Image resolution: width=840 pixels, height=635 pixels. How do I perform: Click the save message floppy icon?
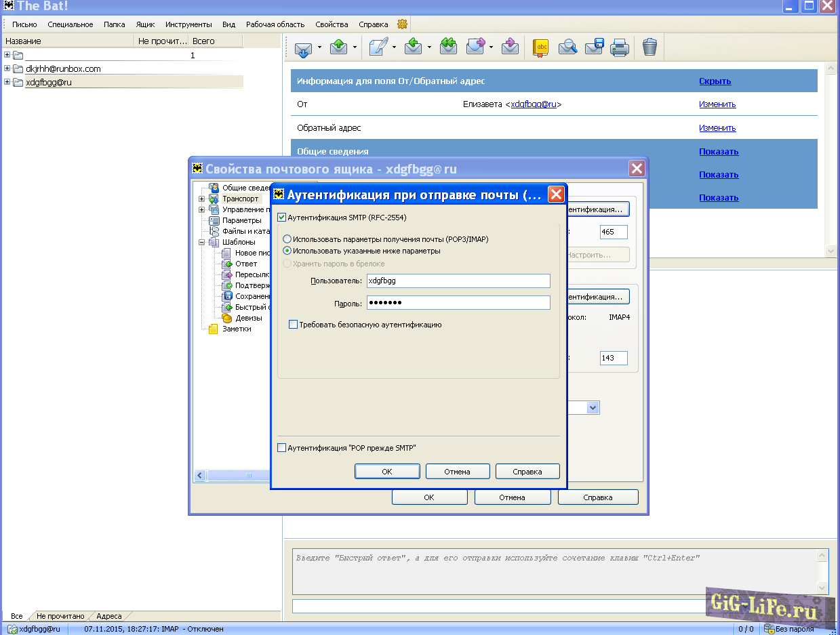point(594,47)
